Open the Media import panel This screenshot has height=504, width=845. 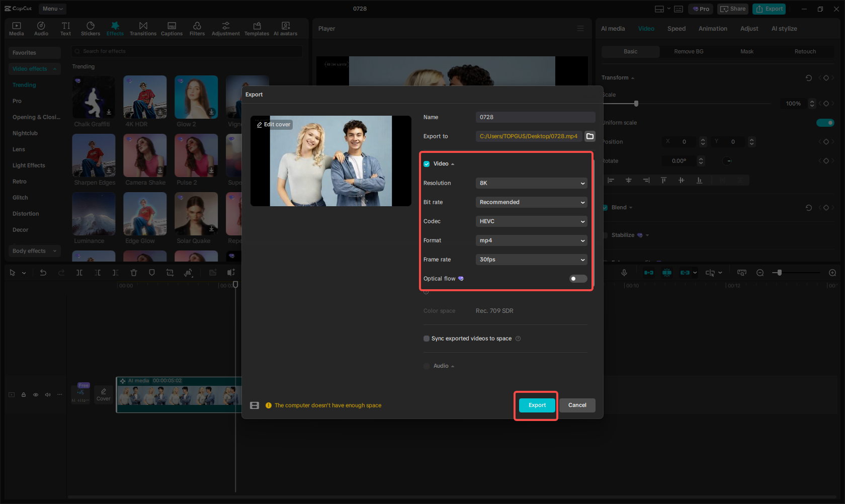16,28
